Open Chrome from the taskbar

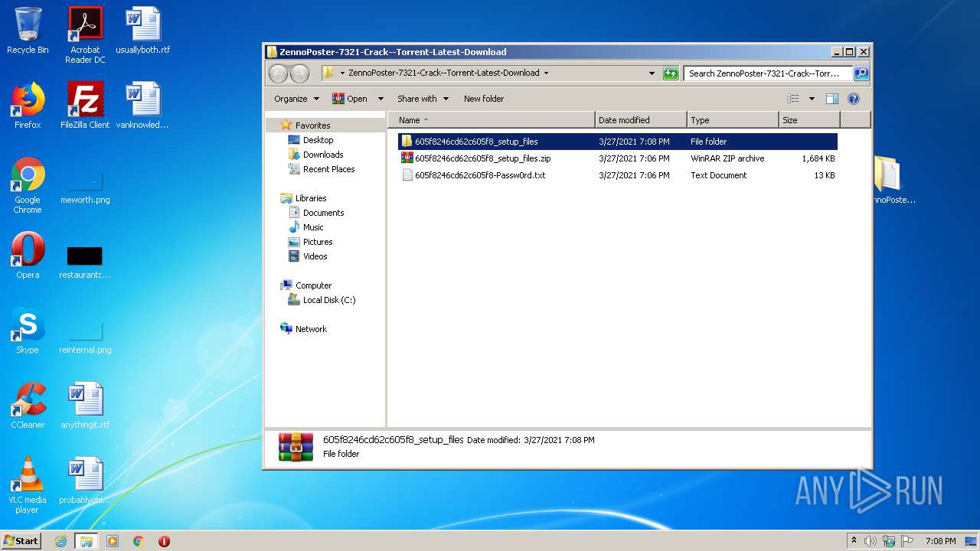139,541
